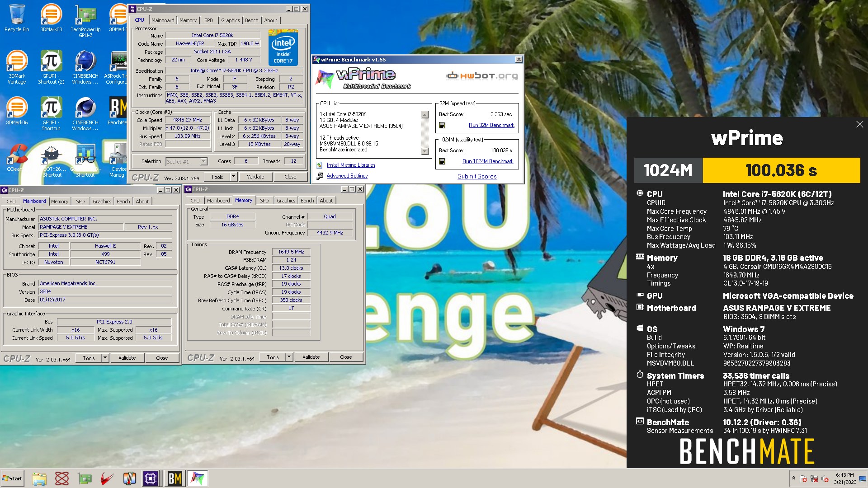The width and height of the screenshot is (868, 488).
Task: Click the DRAM Frequency 1649.5 MHz field
Action: point(291,252)
